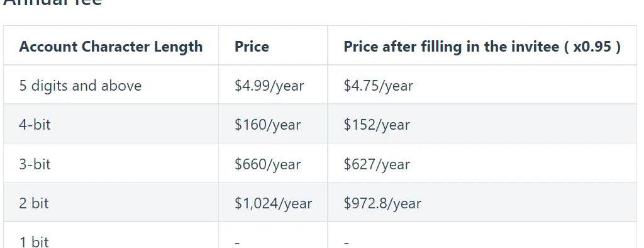Select the 2 bit row label
This screenshot has height=248, width=644.
(34, 203)
